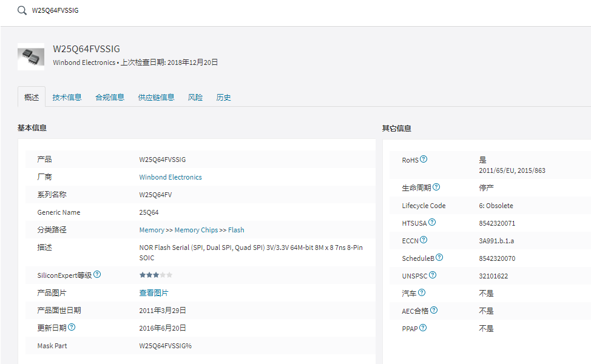Follow the Memory category link
The width and height of the screenshot is (591, 364).
(152, 230)
